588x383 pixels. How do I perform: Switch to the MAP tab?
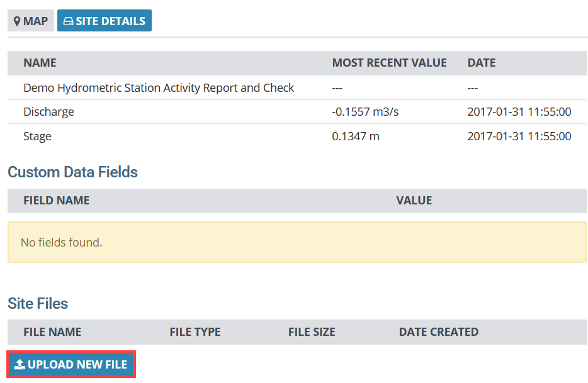point(31,21)
